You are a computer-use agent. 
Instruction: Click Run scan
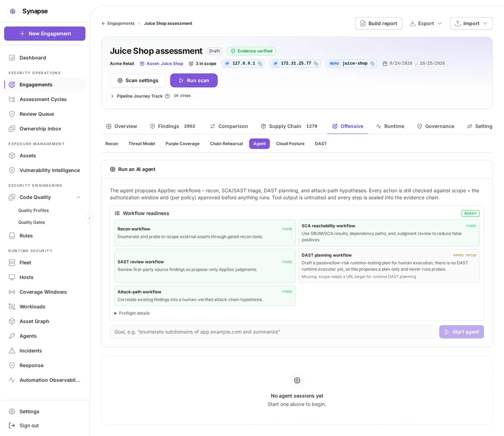point(194,81)
